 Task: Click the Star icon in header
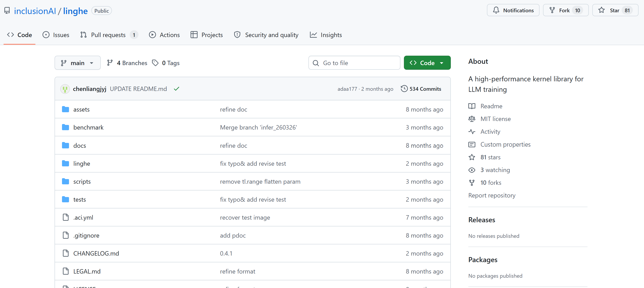pyautogui.click(x=602, y=10)
